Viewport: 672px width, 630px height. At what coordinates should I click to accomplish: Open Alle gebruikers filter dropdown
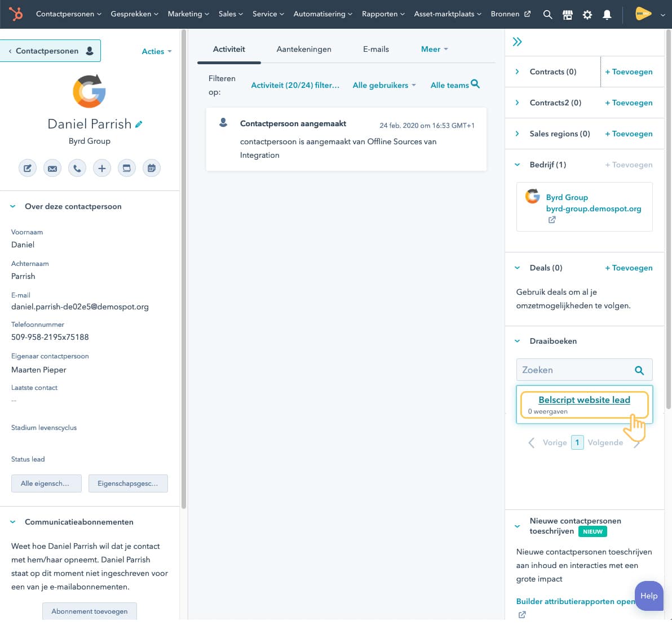pos(384,85)
